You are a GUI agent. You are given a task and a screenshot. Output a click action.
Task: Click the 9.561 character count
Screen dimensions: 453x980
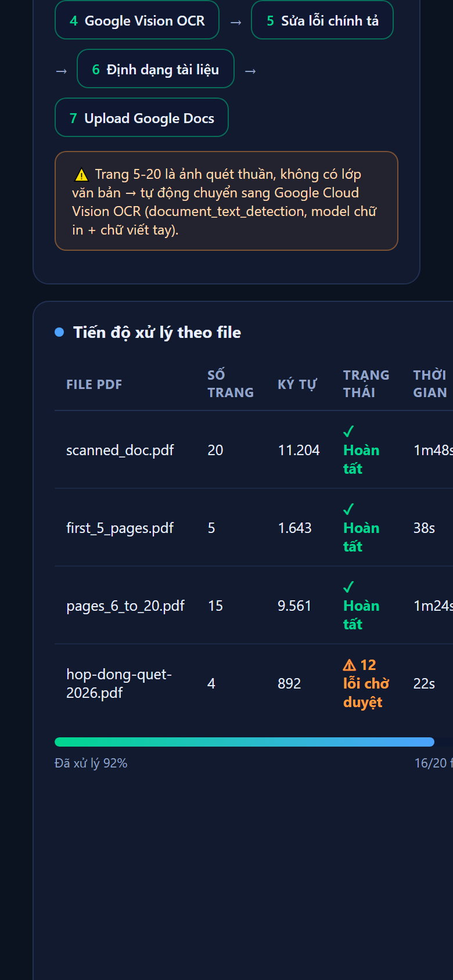[294, 606]
